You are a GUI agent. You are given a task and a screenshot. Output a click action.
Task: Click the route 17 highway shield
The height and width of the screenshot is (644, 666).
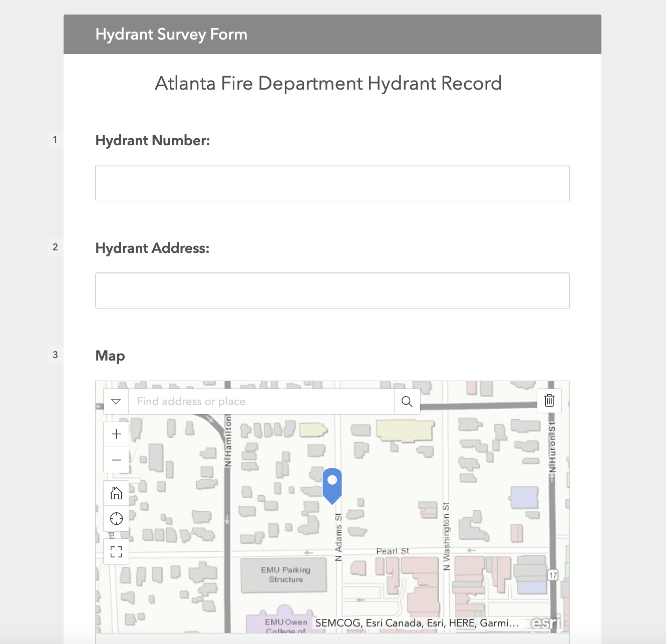[x=553, y=575]
